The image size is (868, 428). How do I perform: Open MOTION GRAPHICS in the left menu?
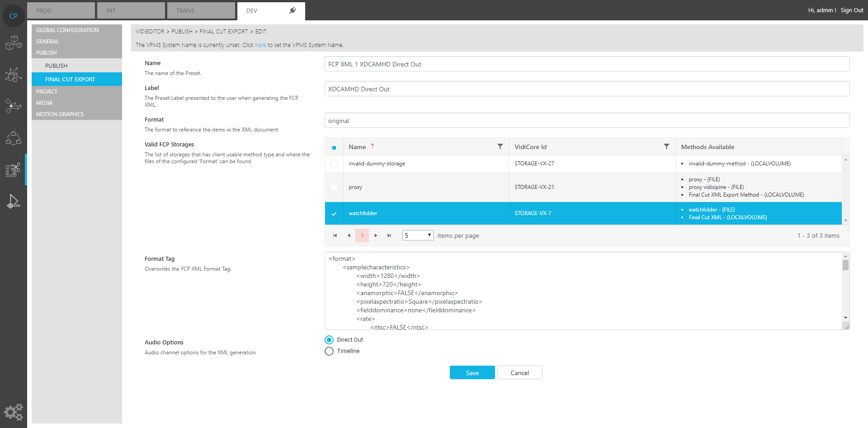60,114
